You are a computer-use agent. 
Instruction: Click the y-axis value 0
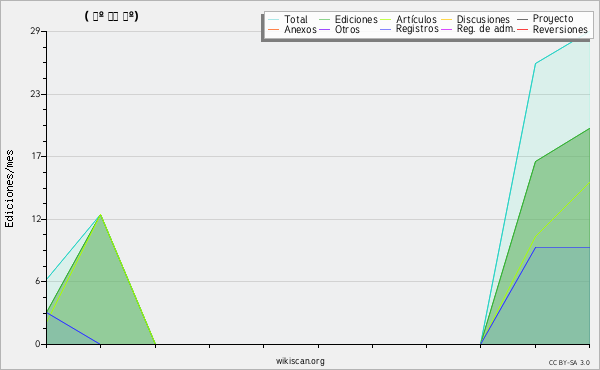tap(38, 344)
